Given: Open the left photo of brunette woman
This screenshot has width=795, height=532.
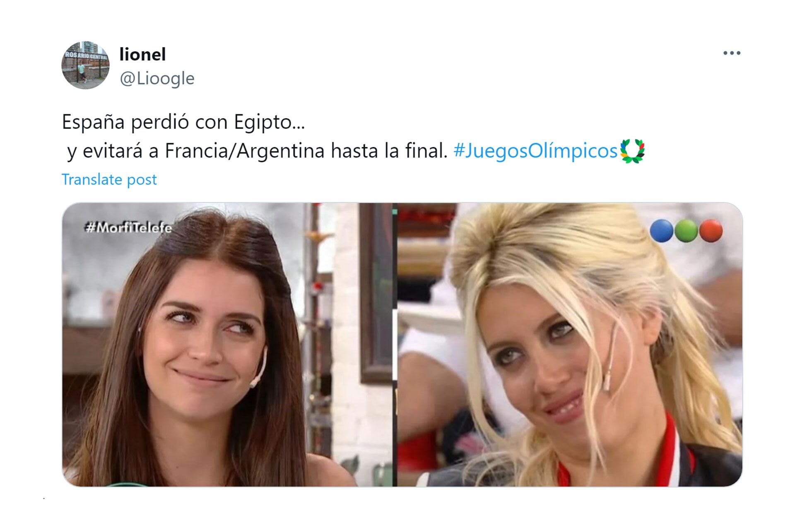Looking at the screenshot, I should point(227,345).
